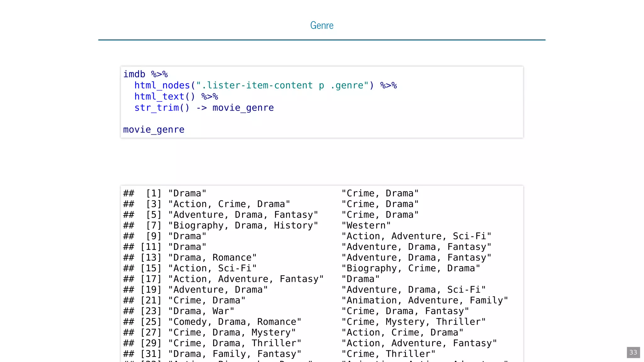
Task: Click the 'imdb %>%' code line
Action: point(145,74)
